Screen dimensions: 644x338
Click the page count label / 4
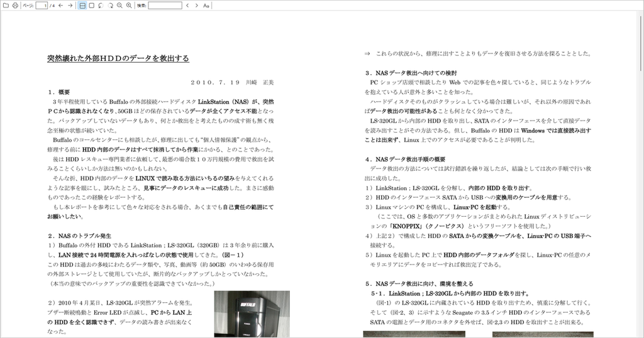52,6
